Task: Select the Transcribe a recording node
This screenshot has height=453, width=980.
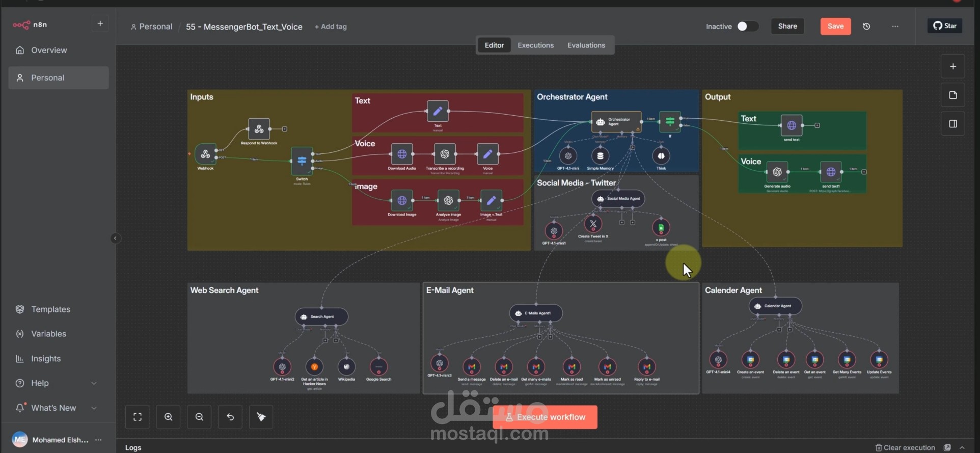Action: coord(445,154)
